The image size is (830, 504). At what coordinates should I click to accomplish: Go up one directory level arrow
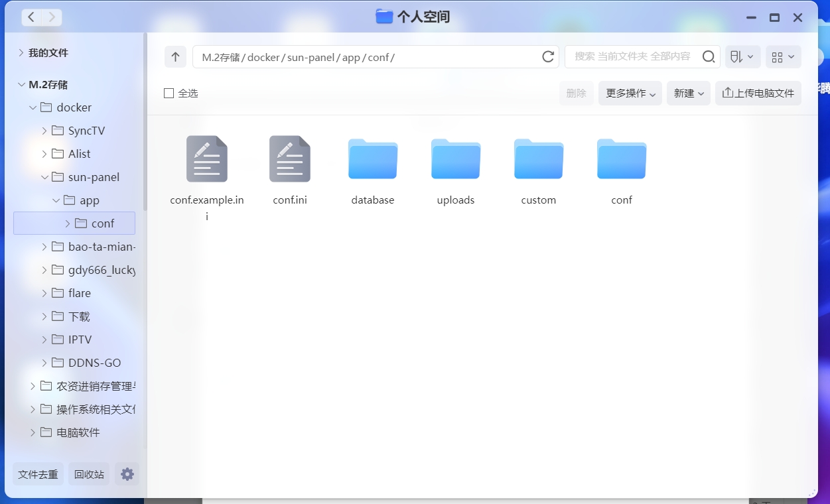coord(175,57)
